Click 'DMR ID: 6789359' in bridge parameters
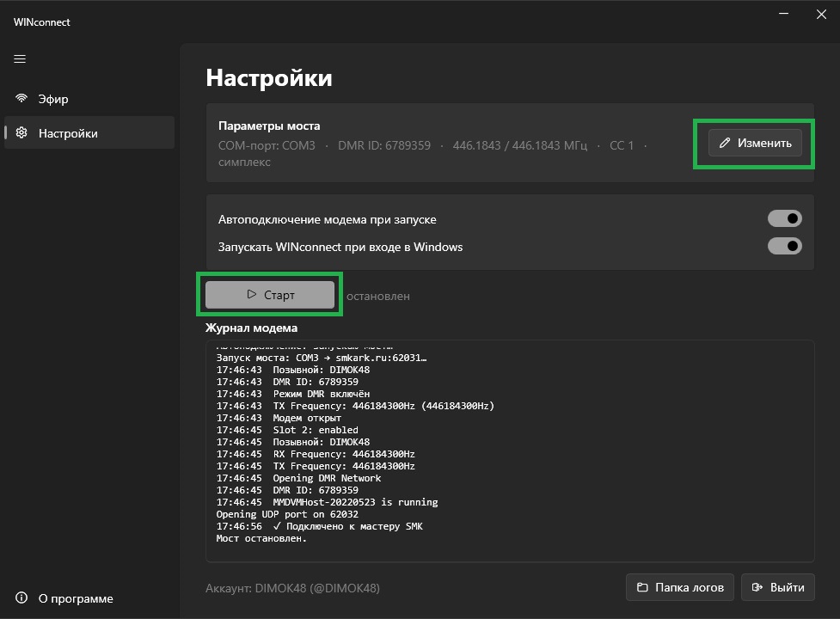This screenshot has height=619, width=840. click(384, 145)
